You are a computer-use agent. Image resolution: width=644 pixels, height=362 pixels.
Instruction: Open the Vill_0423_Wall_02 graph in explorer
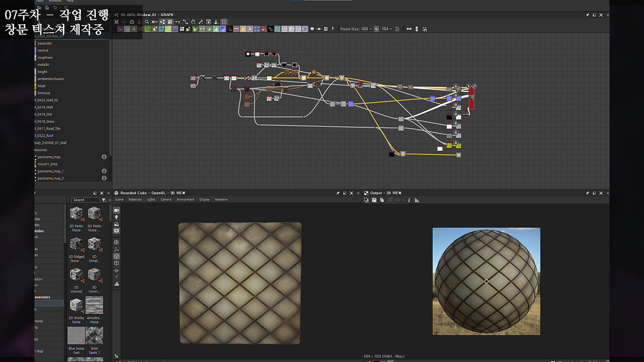pos(46,100)
